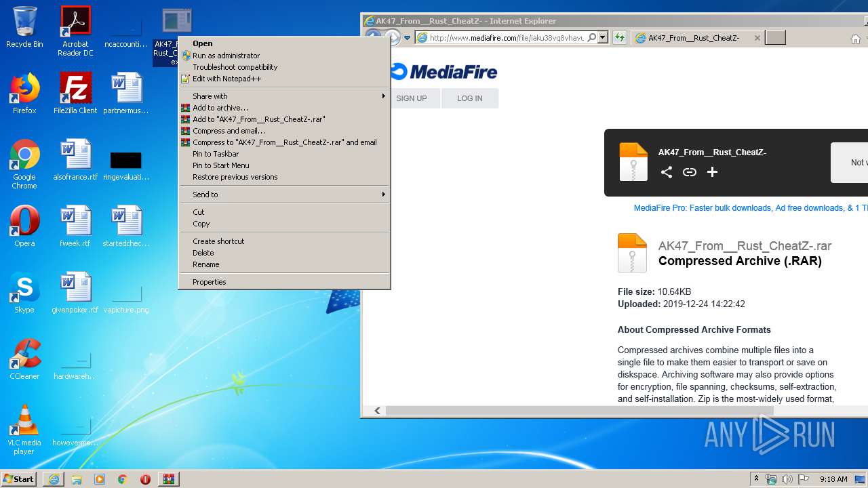Click refresh button in Internet Explorer
The image size is (868, 488).
[x=619, y=38]
